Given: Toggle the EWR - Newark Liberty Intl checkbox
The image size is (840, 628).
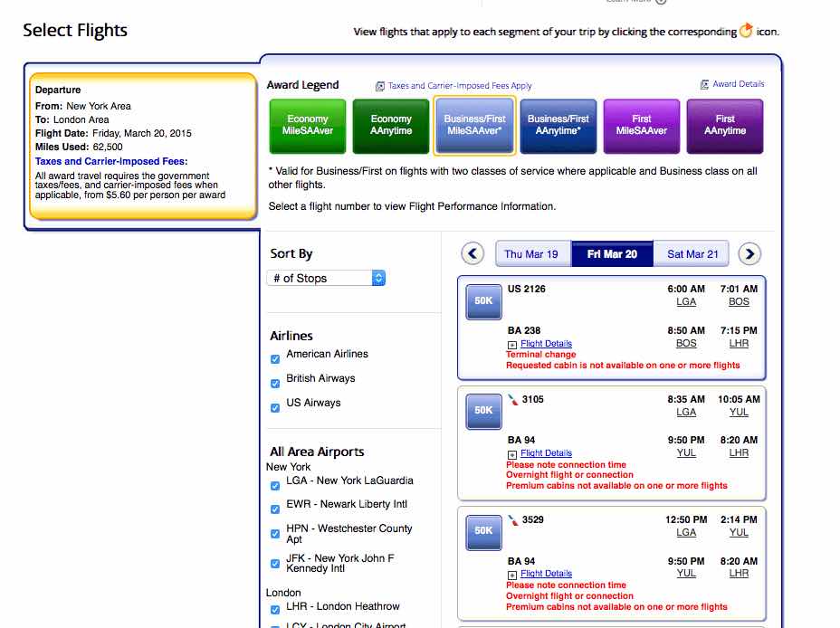Looking at the screenshot, I should (275, 509).
